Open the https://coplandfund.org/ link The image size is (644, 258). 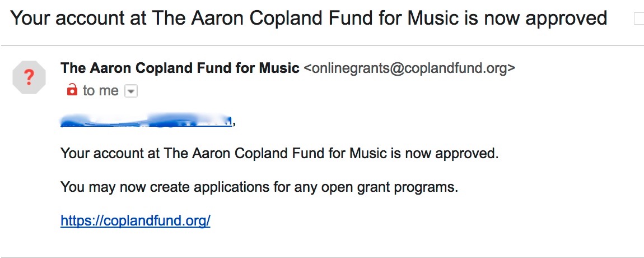(135, 220)
